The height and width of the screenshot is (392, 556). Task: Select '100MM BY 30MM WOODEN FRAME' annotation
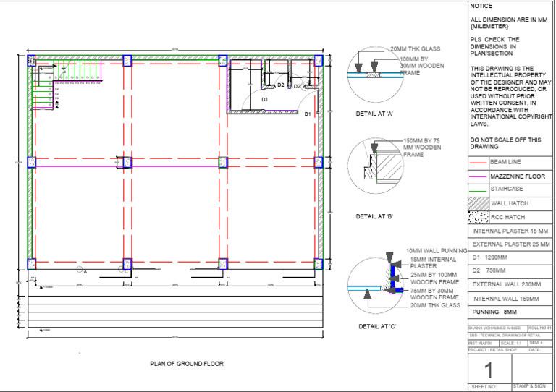click(x=422, y=66)
